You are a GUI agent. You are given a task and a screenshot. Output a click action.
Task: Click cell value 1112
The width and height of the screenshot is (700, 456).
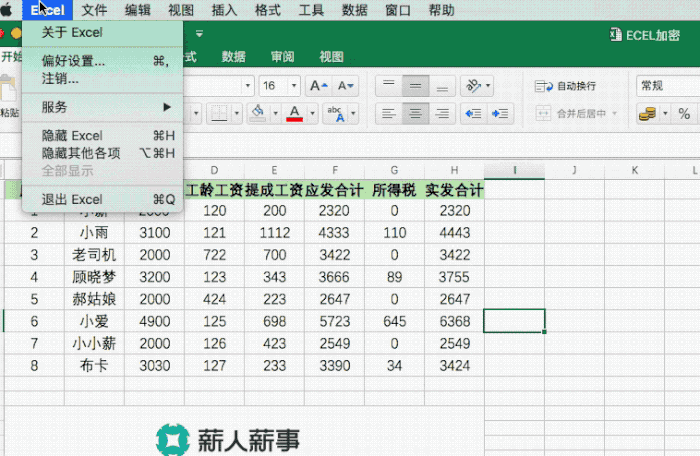[275, 233]
